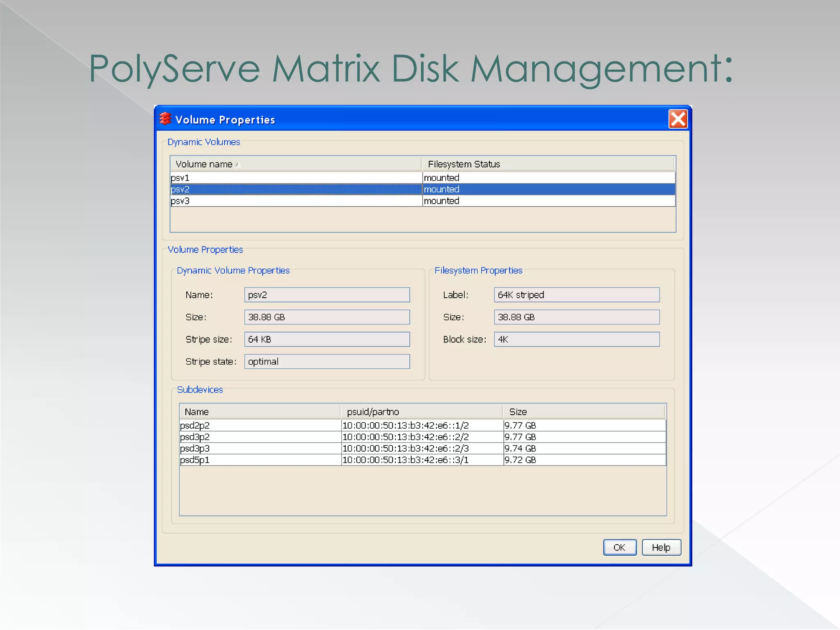
Task: Select subdevice psd2p2
Action: 260,425
